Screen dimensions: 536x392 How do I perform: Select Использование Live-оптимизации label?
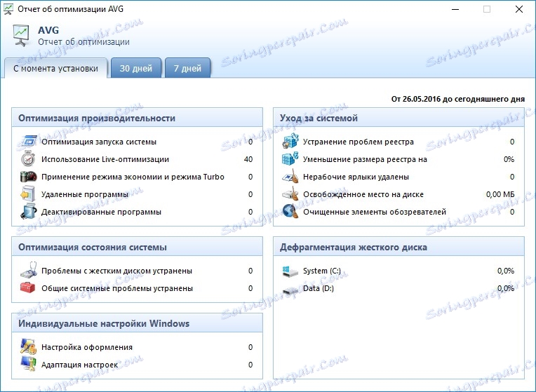pos(105,159)
